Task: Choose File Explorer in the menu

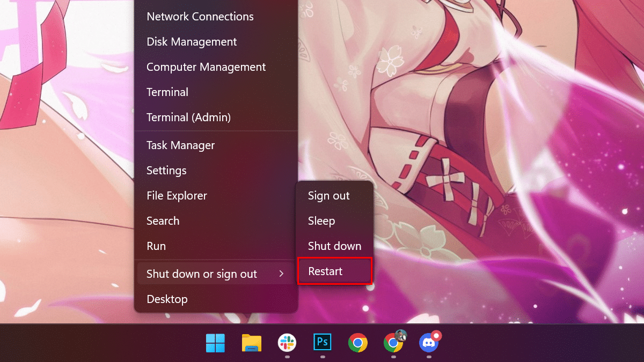Action: point(216,196)
